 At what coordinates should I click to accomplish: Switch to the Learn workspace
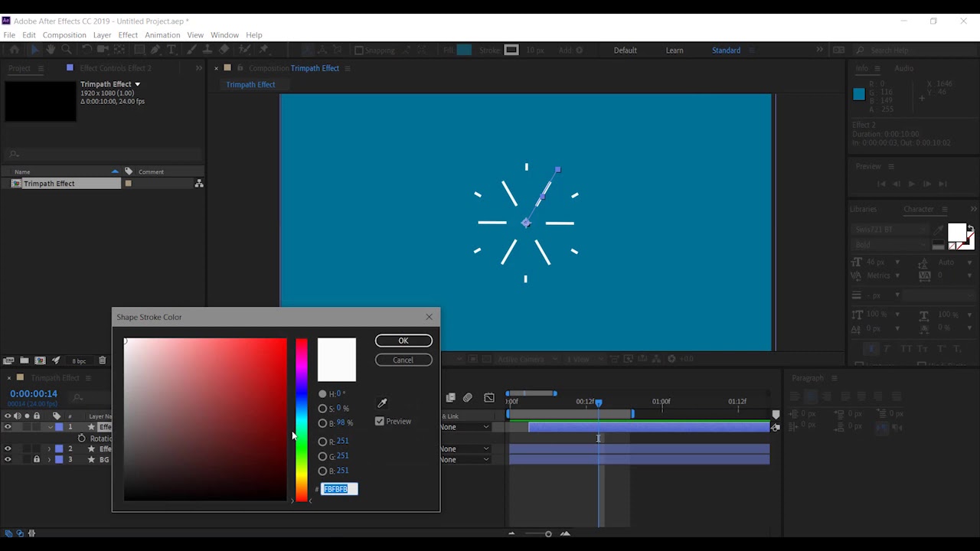[675, 51]
